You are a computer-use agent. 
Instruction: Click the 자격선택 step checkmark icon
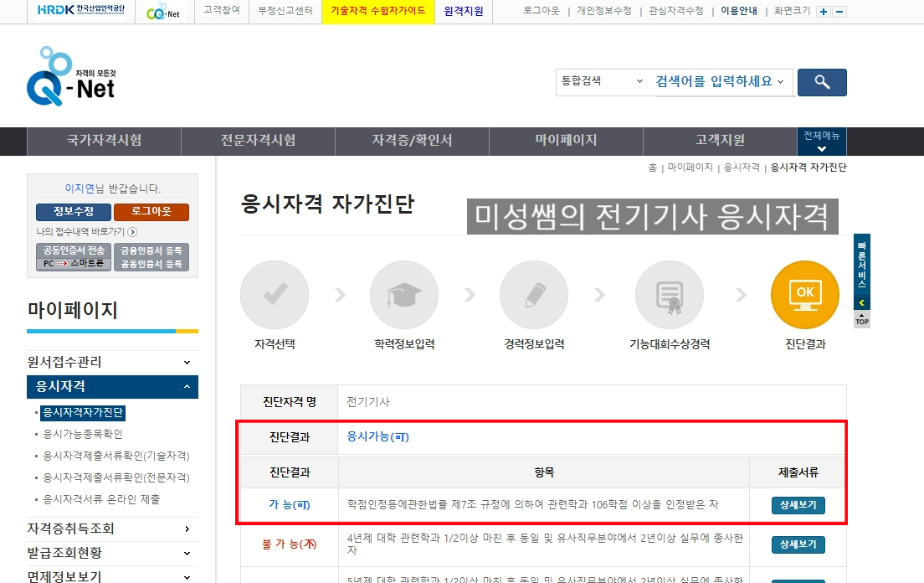275,295
